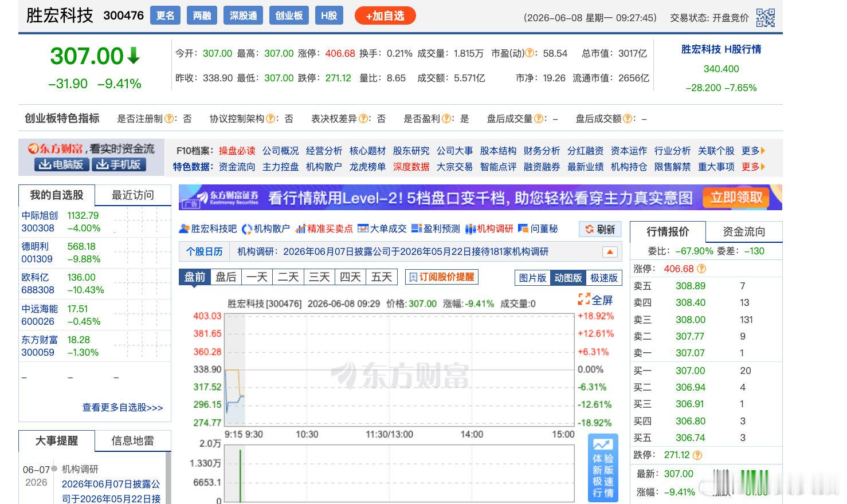Switch to 动图版 chart mode
The image size is (847, 504).
568,278
